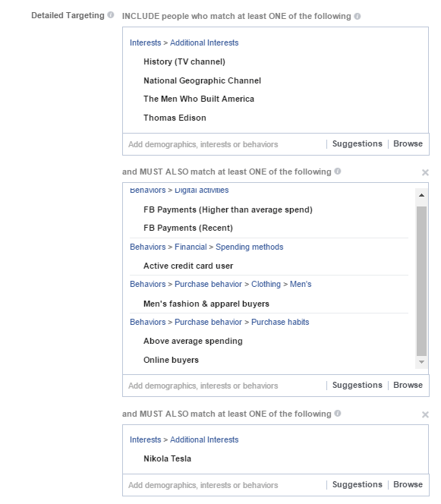Open Suggestions under the behaviors list
Screen dimensions: 441x504
coord(357,385)
